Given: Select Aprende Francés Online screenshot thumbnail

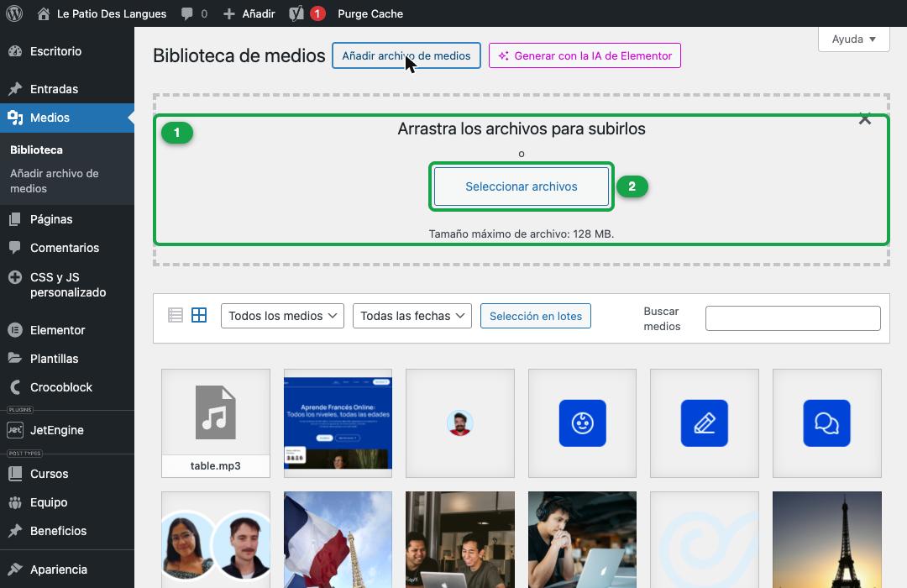Looking at the screenshot, I should [338, 423].
